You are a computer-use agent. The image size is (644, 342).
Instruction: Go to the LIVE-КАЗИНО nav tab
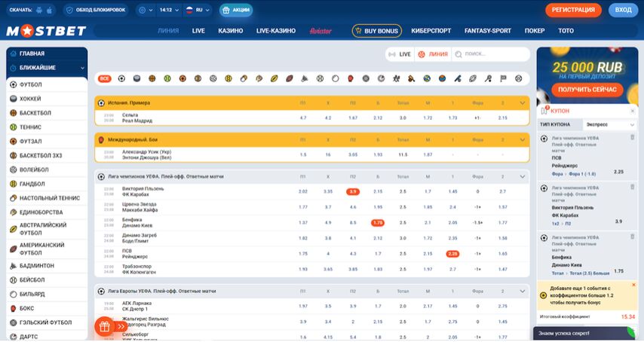tap(275, 31)
